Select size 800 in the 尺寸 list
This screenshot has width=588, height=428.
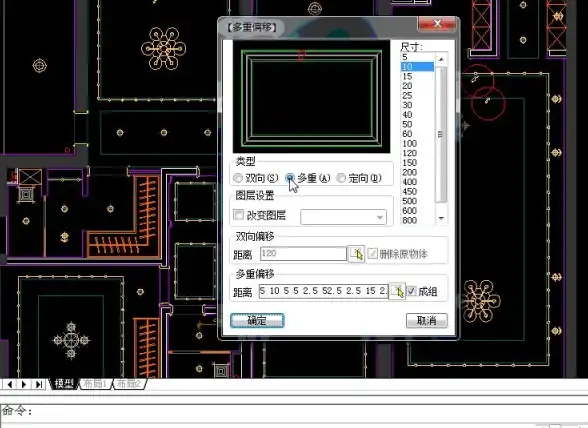tap(417, 220)
